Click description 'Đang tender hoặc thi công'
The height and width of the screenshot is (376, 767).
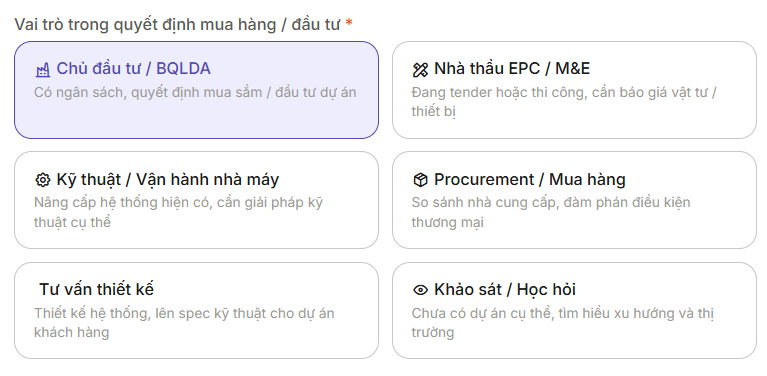coord(564,102)
